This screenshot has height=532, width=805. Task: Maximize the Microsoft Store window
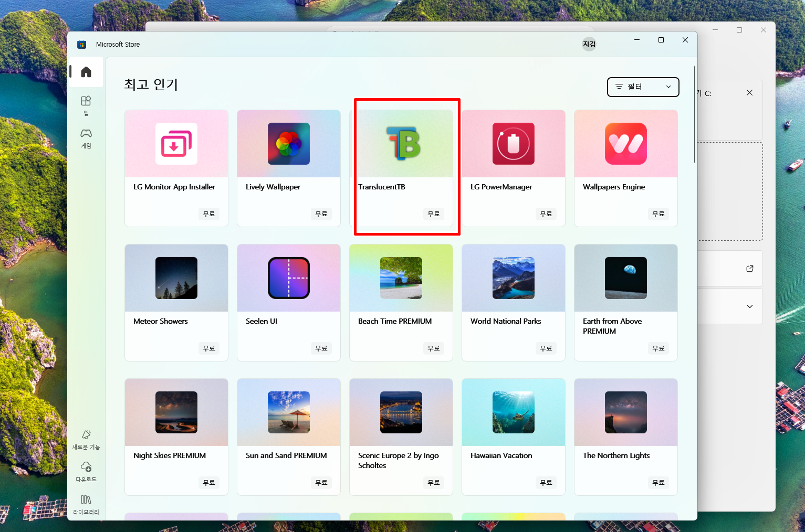pos(661,40)
